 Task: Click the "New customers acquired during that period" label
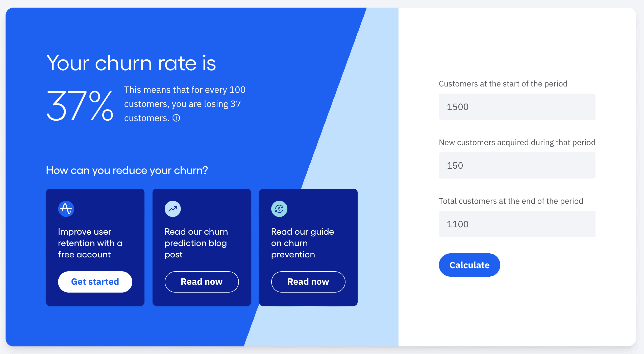pyautogui.click(x=517, y=142)
